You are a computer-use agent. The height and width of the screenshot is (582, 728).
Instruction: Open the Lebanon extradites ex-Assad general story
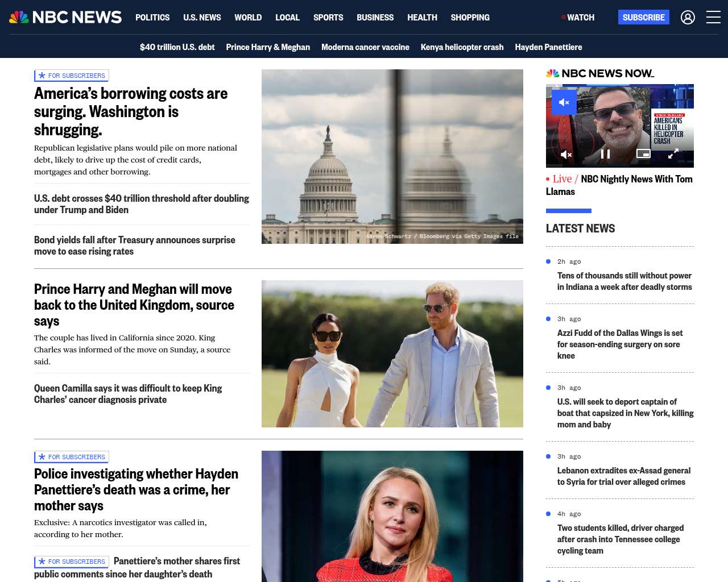[x=624, y=476]
